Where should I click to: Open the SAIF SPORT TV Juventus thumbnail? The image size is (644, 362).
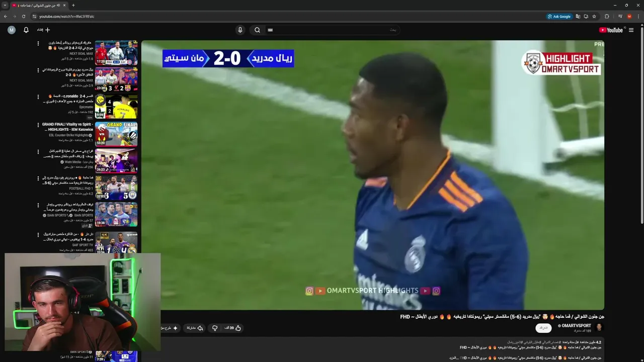coord(116,242)
